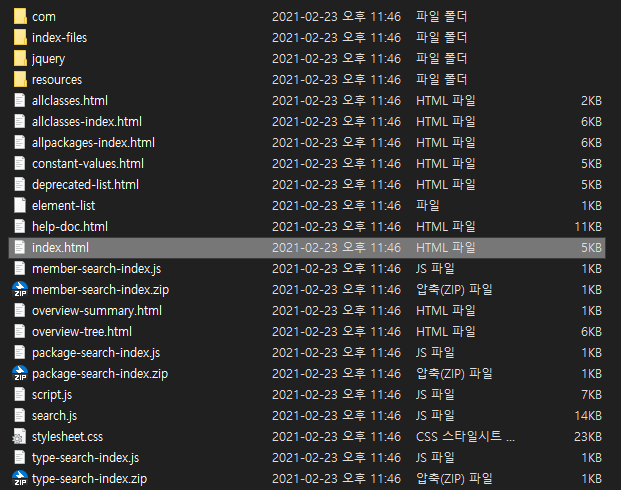
Task: Click the member-search-index.zip archive icon
Action: pos(20,290)
